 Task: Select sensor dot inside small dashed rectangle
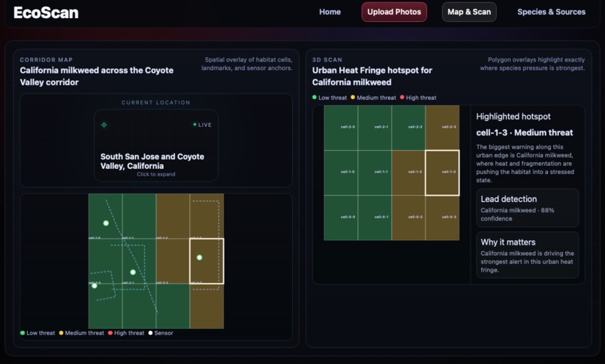pos(133,272)
